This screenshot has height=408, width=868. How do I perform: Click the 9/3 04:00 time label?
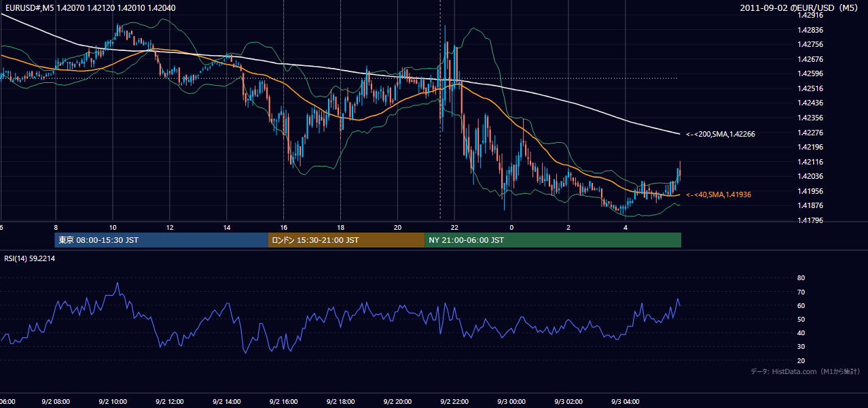[x=626, y=402]
